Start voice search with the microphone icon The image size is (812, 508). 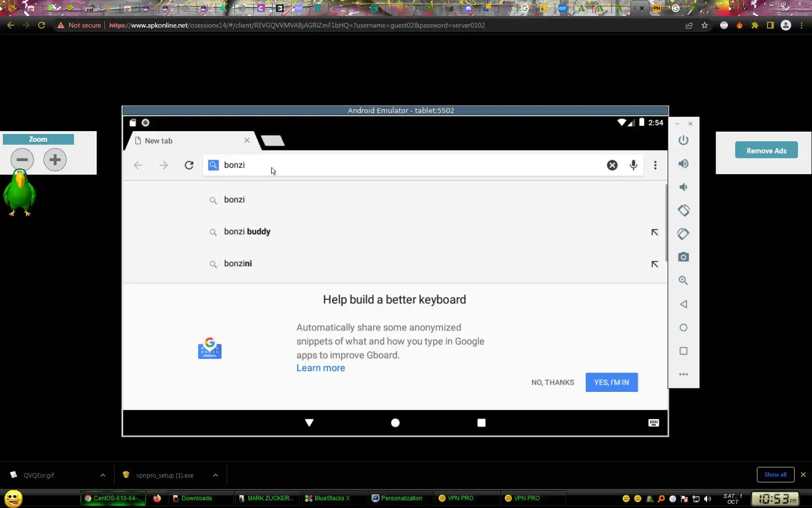click(633, 165)
